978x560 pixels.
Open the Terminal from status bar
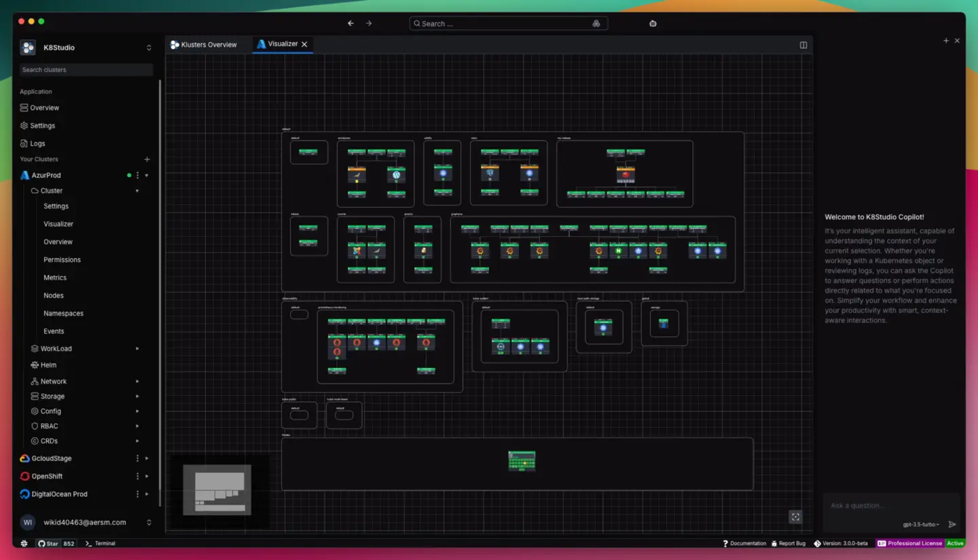(x=100, y=544)
